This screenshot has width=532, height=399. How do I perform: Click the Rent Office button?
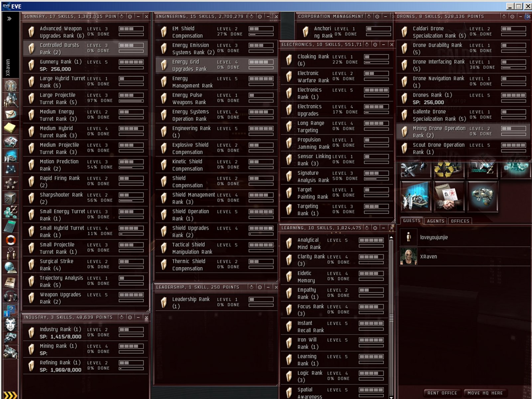tap(442, 393)
